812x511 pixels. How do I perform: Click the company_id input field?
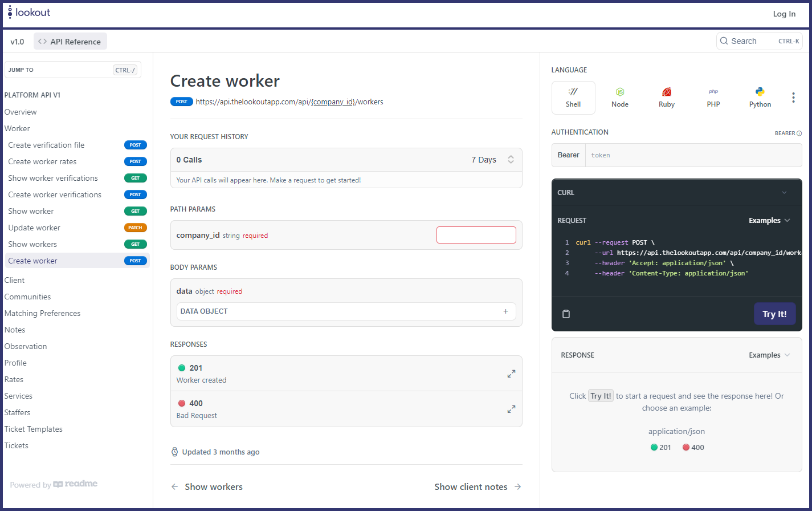pyautogui.click(x=476, y=235)
